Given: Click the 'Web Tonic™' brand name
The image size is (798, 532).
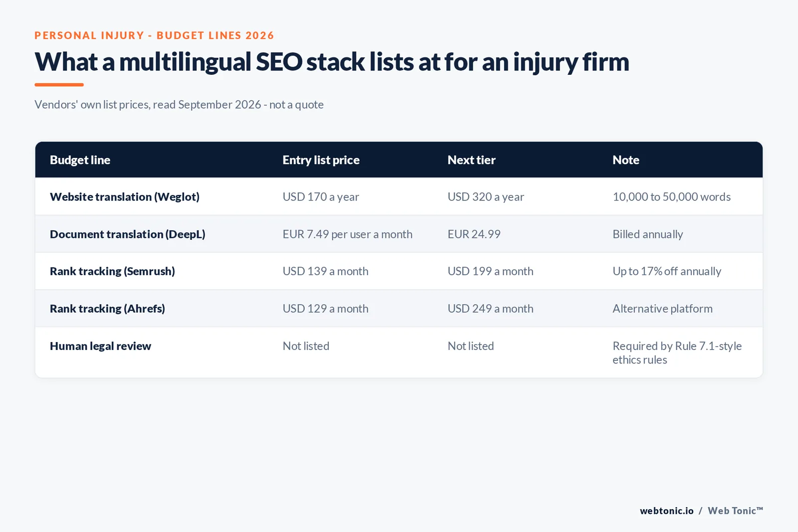Looking at the screenshot, I should (735, 511).
